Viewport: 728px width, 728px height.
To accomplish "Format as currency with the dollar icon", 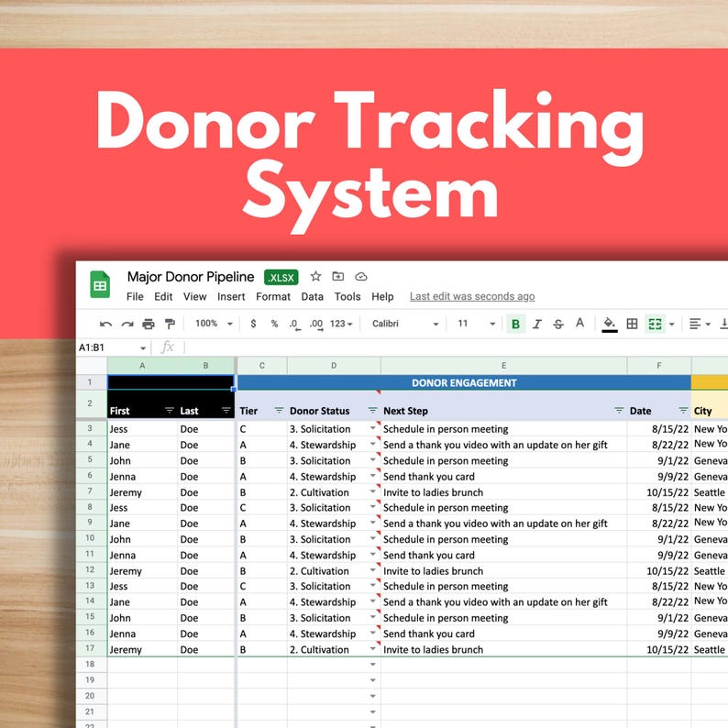I will pyautogui.click(x=253, y=323).
